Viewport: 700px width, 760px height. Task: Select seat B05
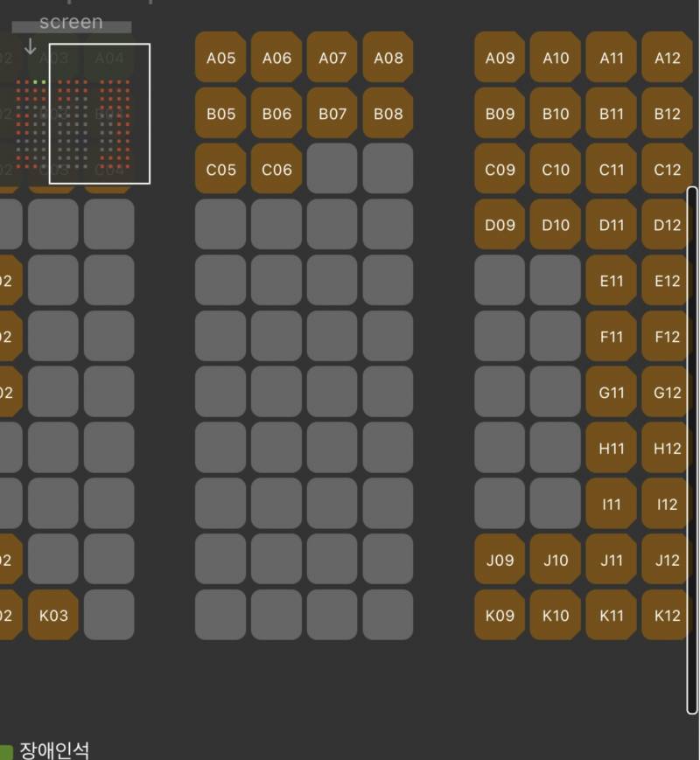point(220,114)
